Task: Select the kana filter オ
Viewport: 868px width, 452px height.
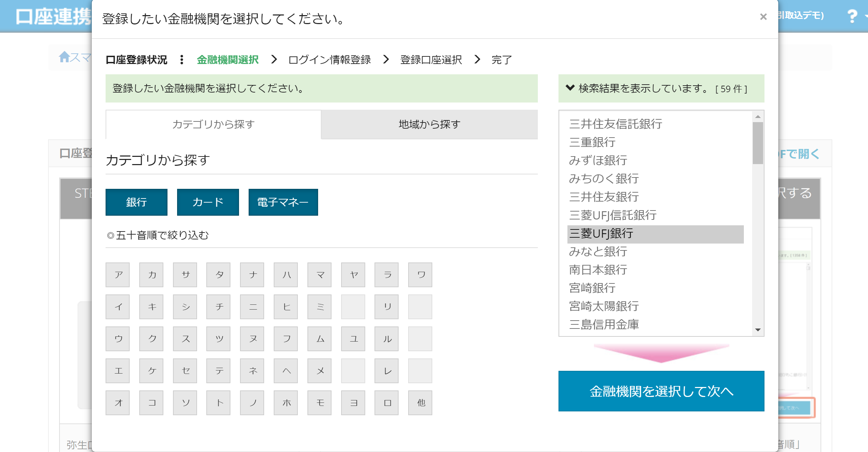Action: pos(118,403)
